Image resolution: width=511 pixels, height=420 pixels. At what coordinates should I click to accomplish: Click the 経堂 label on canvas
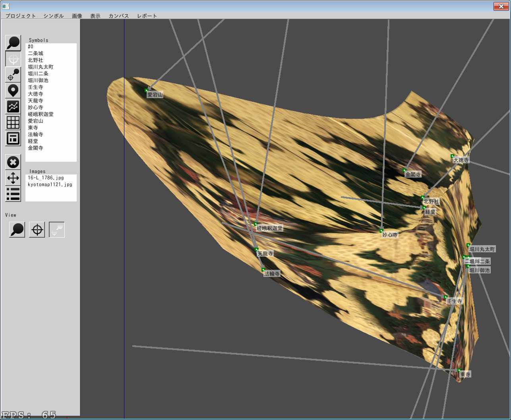coord(430,212)
